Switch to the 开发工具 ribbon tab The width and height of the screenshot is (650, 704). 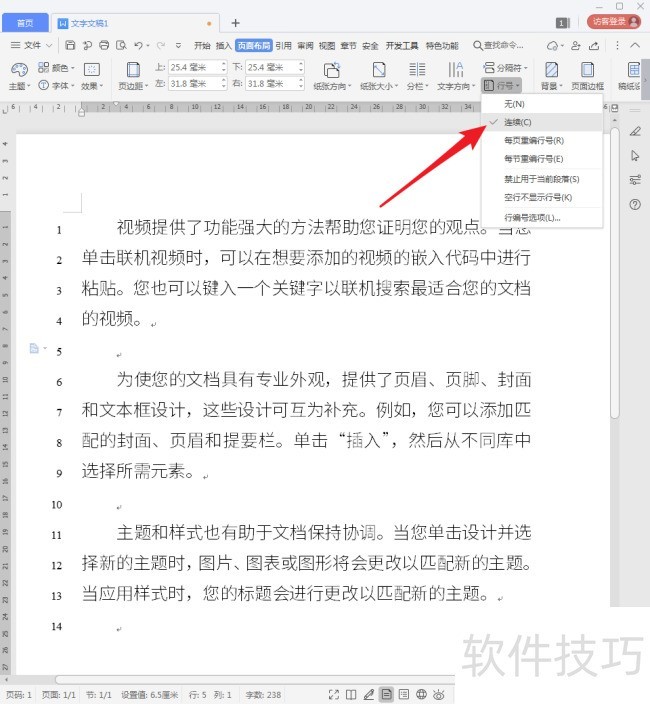(402, 45)
